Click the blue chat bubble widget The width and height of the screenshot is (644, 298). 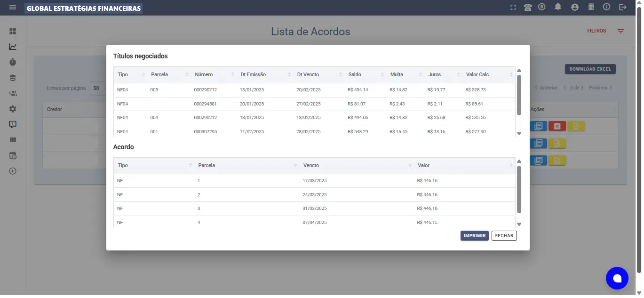(x=617, y=278)
